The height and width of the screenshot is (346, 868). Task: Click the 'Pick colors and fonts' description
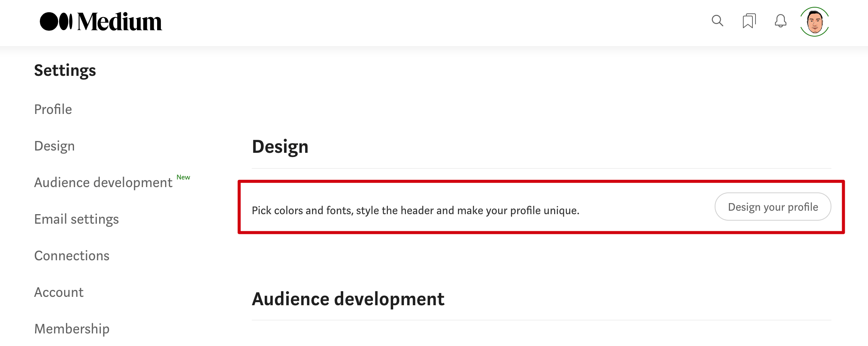(x=415, y=210)
